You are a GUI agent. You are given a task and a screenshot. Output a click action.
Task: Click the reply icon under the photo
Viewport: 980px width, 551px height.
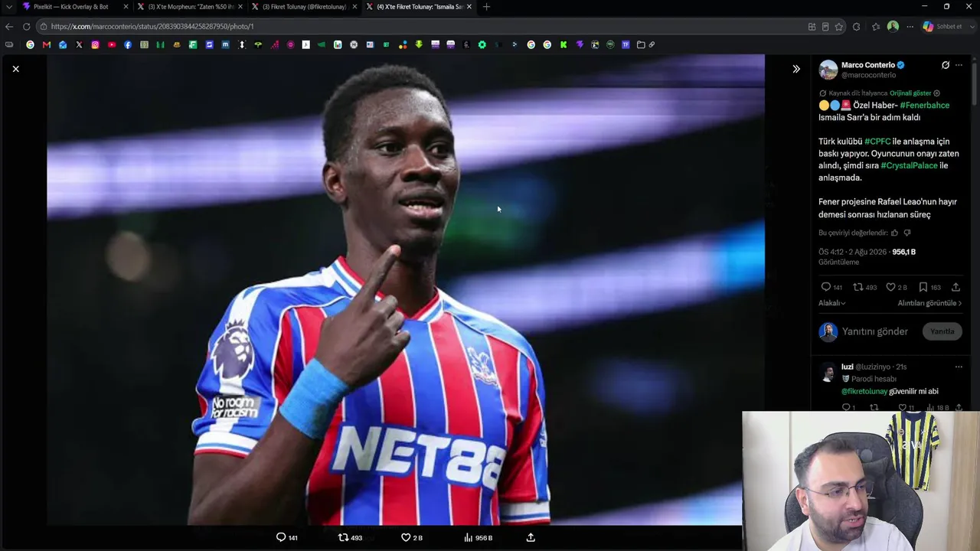[281, 537]
